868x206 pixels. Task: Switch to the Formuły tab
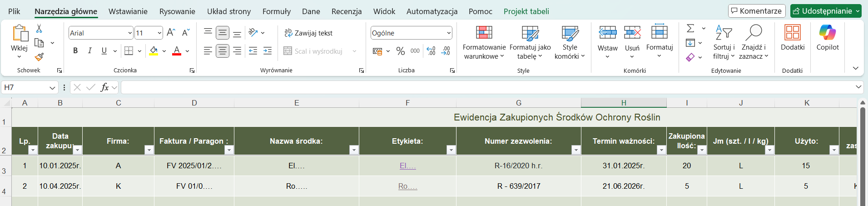tap(276, 11)
